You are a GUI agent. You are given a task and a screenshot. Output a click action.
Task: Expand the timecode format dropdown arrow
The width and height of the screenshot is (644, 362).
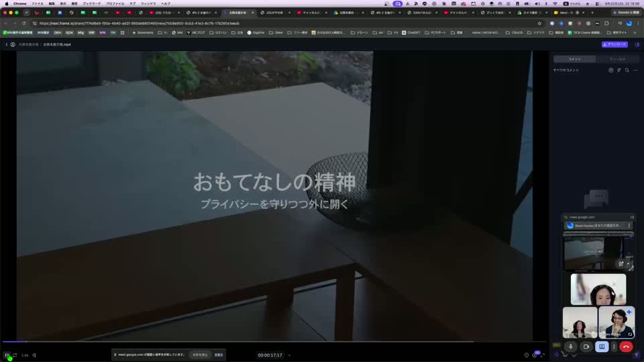(289, 355)
